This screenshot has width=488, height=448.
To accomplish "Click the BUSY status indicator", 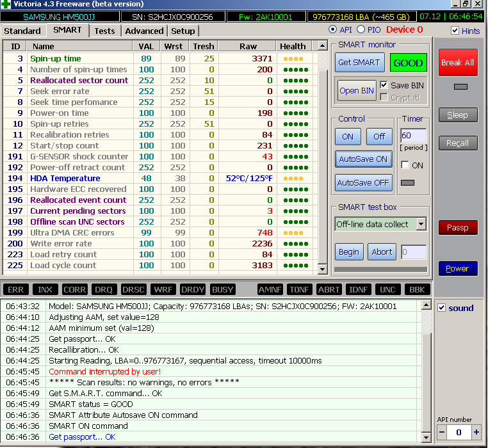I will coord(222,290).
